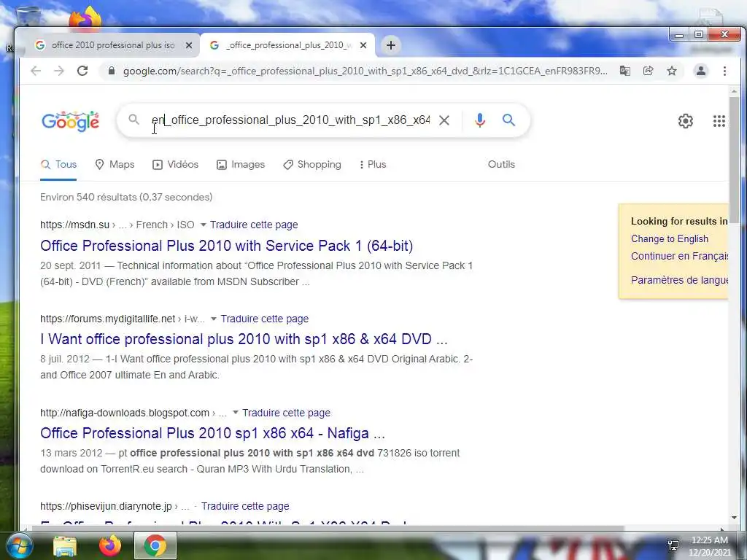Click the padlock site info icon
The width and height of the screenshot is (747, 560).
click(x=112, y=71)
